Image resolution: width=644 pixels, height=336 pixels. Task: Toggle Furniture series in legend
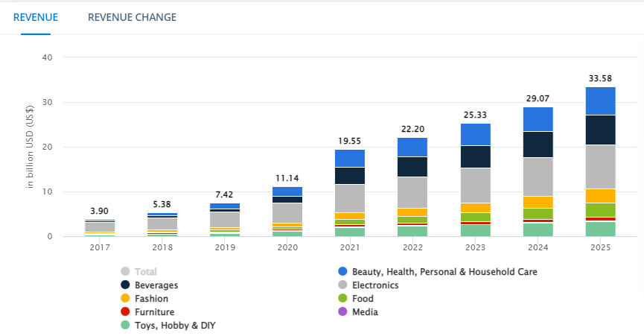click(x=148, y=311)
